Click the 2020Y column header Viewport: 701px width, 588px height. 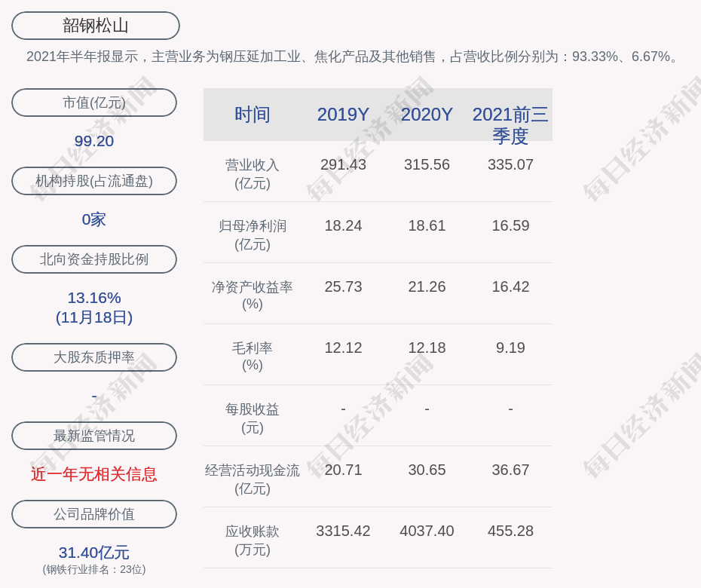[x=427, y=115]
